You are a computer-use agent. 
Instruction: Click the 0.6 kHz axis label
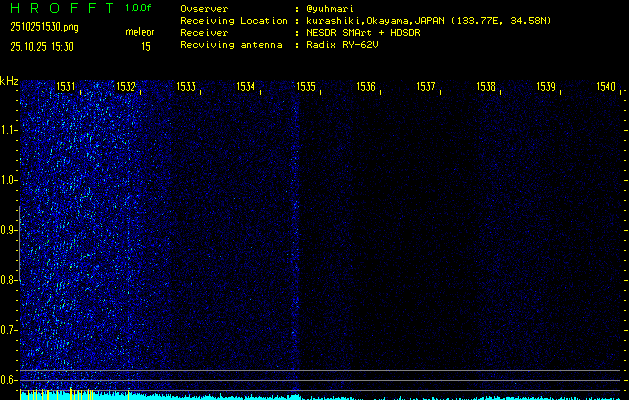(x=7, y=380)
